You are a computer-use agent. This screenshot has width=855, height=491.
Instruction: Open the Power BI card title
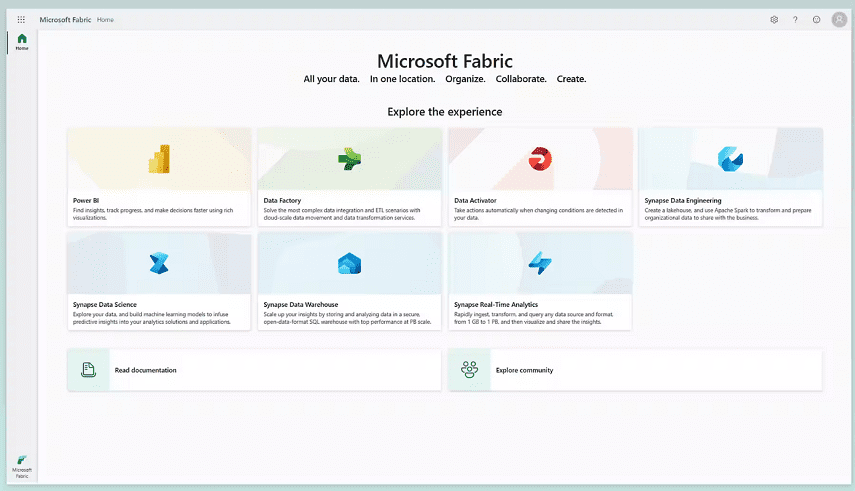[x=86, y=200]
